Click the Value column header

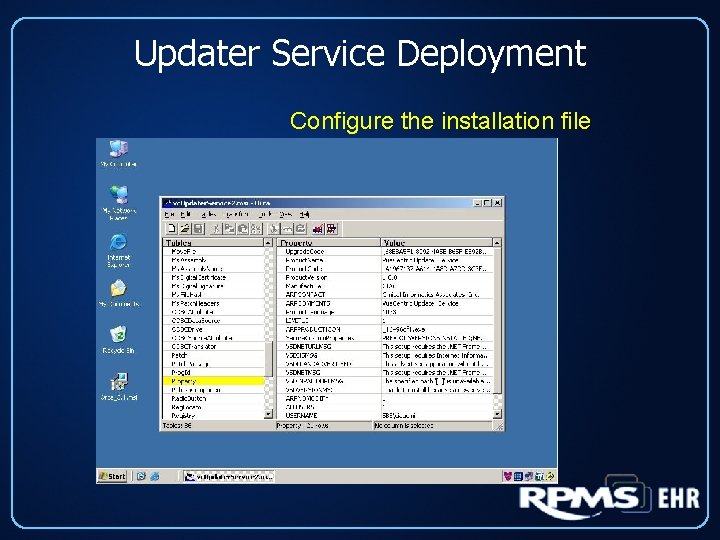[436, 242]
